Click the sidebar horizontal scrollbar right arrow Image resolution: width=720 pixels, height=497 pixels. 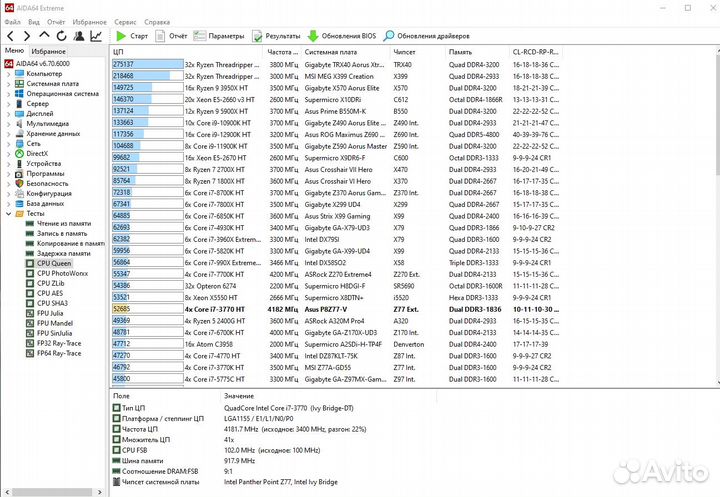[x=100, y=492]
